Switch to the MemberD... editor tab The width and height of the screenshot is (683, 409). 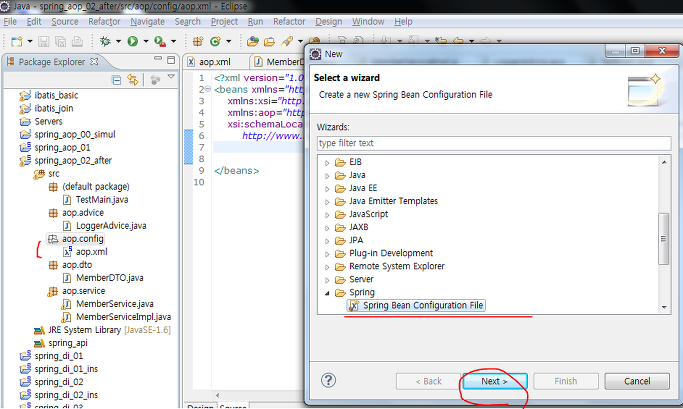point(279,62)
